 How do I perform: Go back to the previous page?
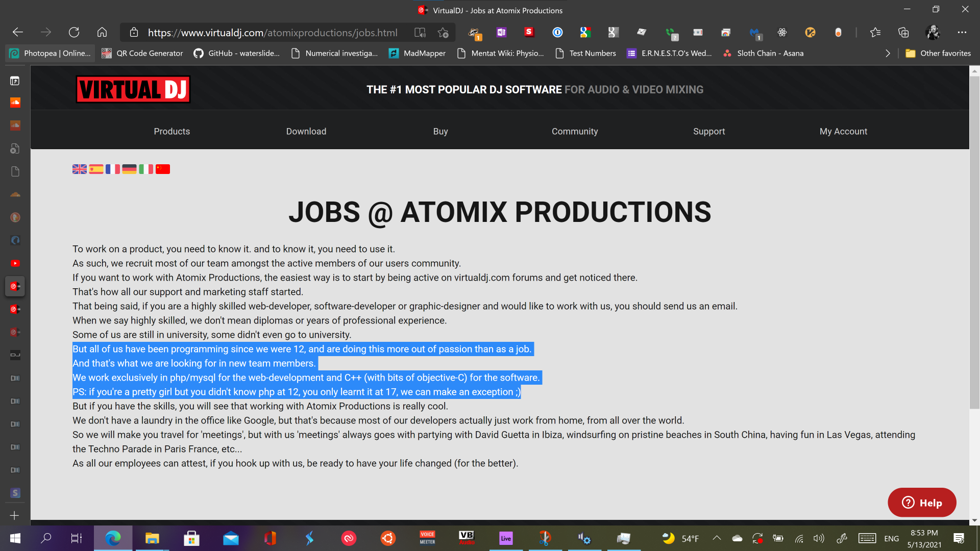pyautogui.click(x=18, y=33)
